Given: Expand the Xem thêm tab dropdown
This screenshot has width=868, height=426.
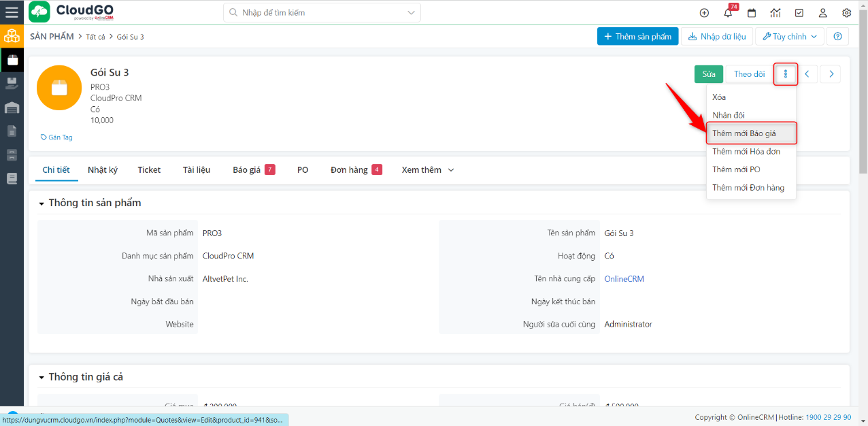Looking at the screenshot, I should coord(427,170).
